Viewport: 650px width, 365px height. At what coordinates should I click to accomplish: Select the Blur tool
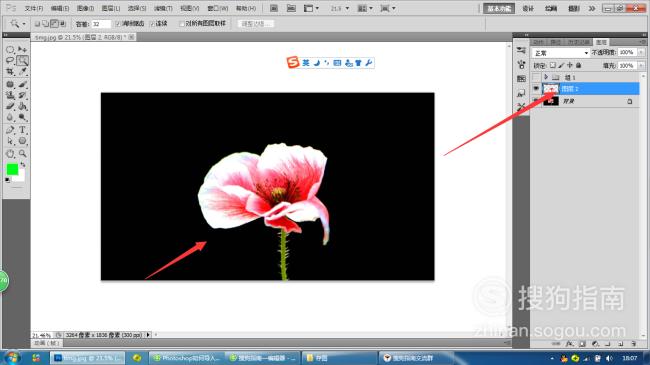click(x=10, y=117)
